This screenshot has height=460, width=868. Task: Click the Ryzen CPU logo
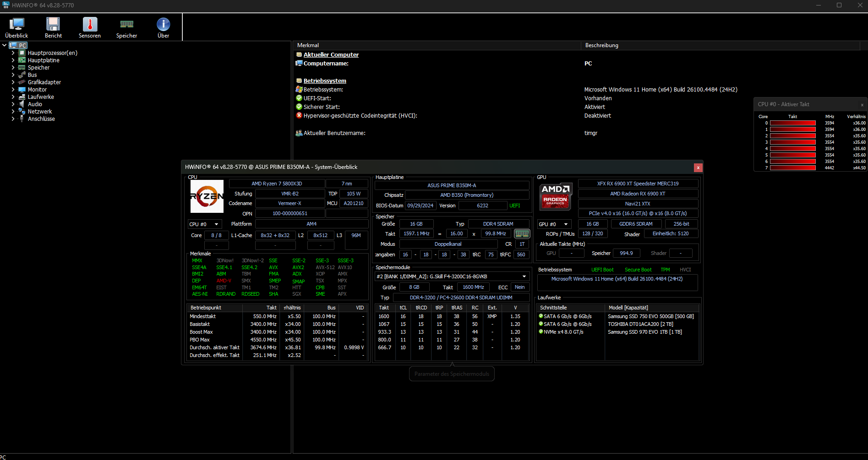(x=207, y=196)
